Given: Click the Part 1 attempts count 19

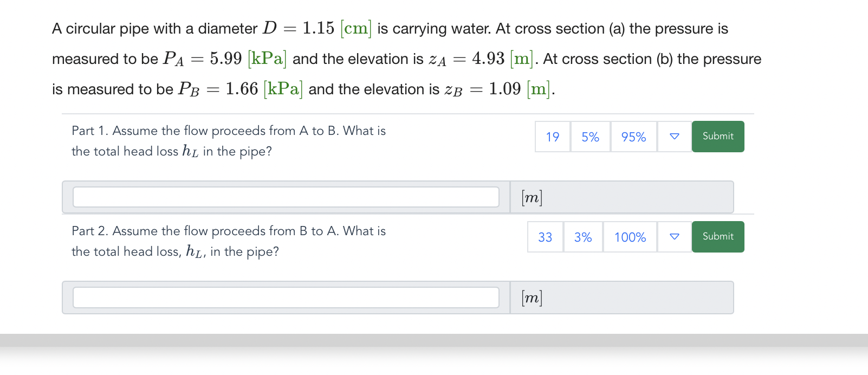Looking at the screenshot, I should (552, 137).
